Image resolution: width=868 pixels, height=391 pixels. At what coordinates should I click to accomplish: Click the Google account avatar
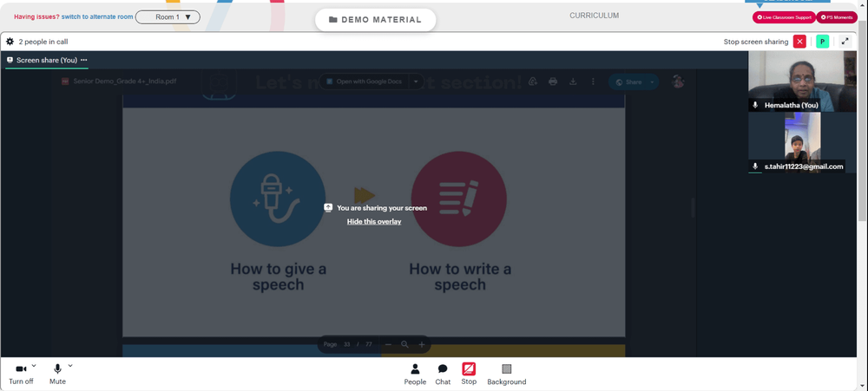click(678, 81)
